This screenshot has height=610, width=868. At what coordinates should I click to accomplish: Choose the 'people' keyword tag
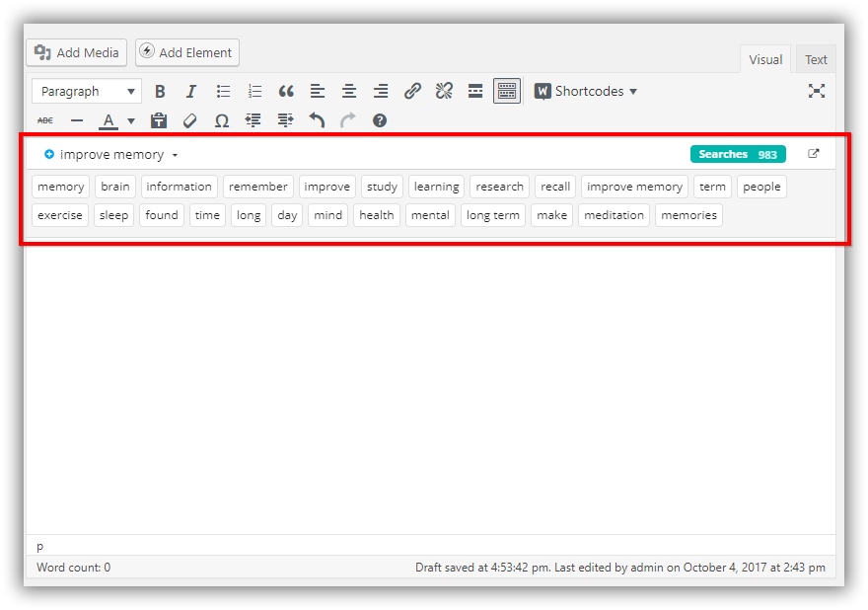(761, 187)
